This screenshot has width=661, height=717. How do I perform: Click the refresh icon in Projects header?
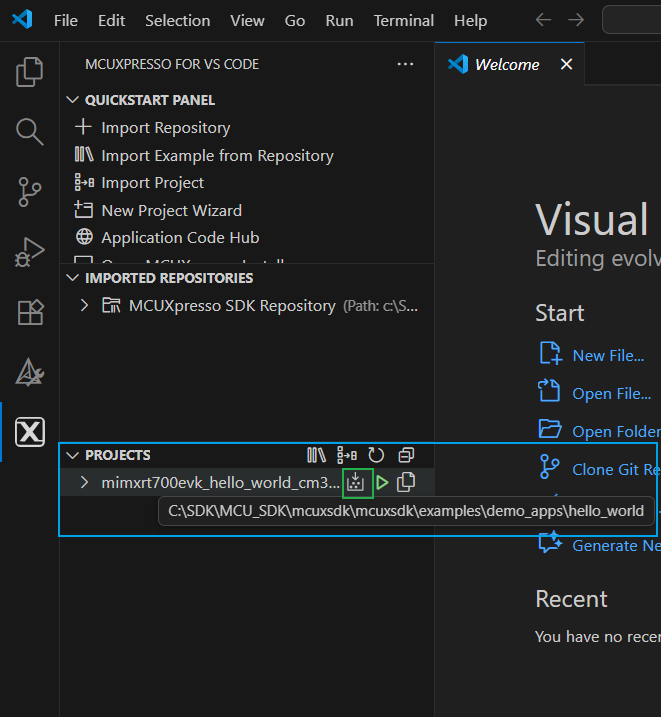tap(376, 455)
